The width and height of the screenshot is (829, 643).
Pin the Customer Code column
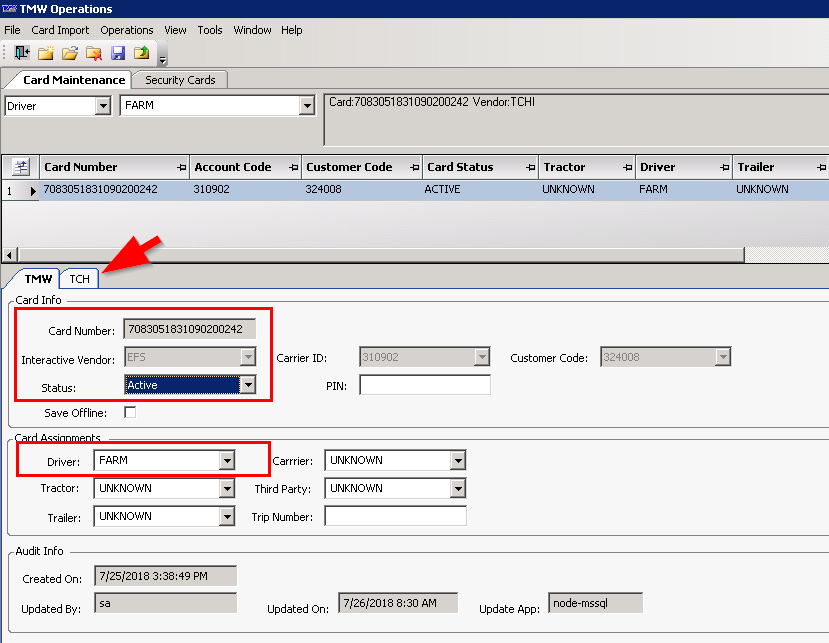415,168
